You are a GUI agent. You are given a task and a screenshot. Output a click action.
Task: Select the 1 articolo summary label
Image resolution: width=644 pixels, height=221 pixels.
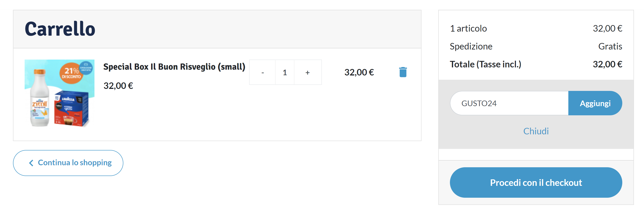[x=468, y=28]
